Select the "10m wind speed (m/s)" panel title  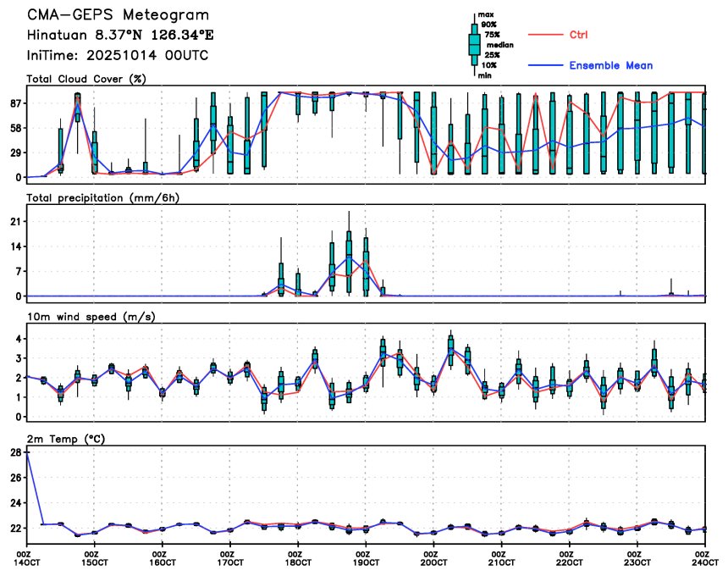click(x=91, y=317)
